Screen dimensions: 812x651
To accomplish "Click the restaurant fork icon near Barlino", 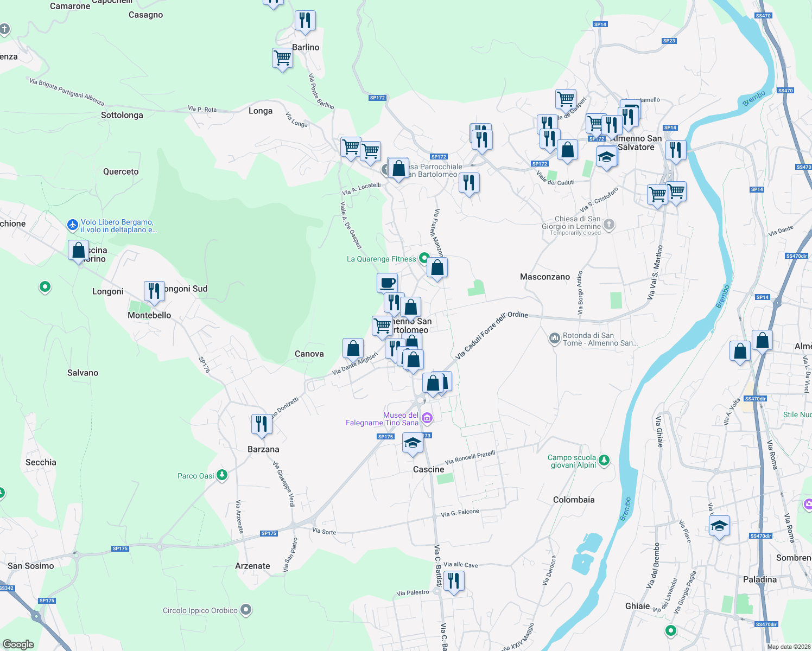I will (x=304, y=21).
